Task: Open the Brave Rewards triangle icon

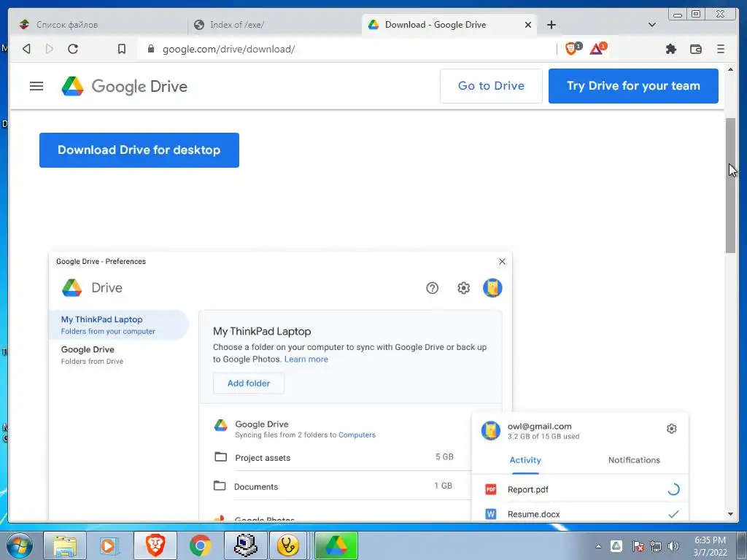Action: pyautogui.click(x=598, y=48)
